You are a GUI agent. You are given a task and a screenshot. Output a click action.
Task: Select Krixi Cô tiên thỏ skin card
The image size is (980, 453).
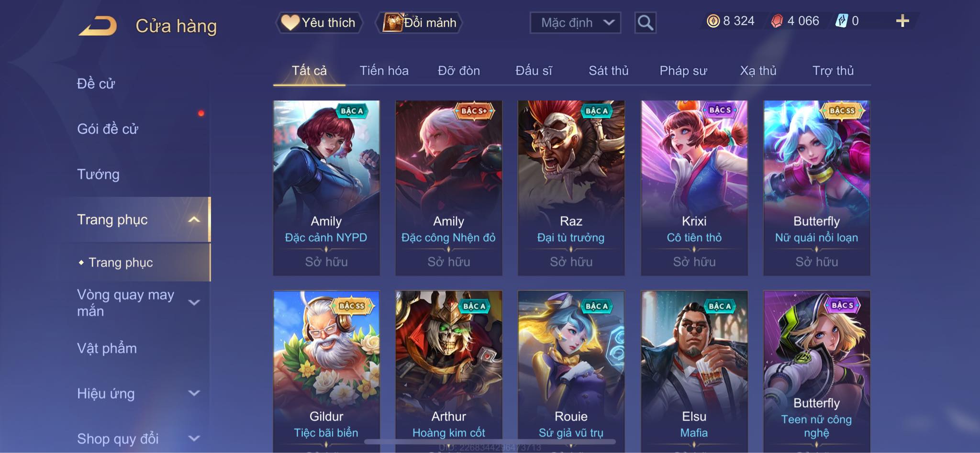tap(694, 188)
